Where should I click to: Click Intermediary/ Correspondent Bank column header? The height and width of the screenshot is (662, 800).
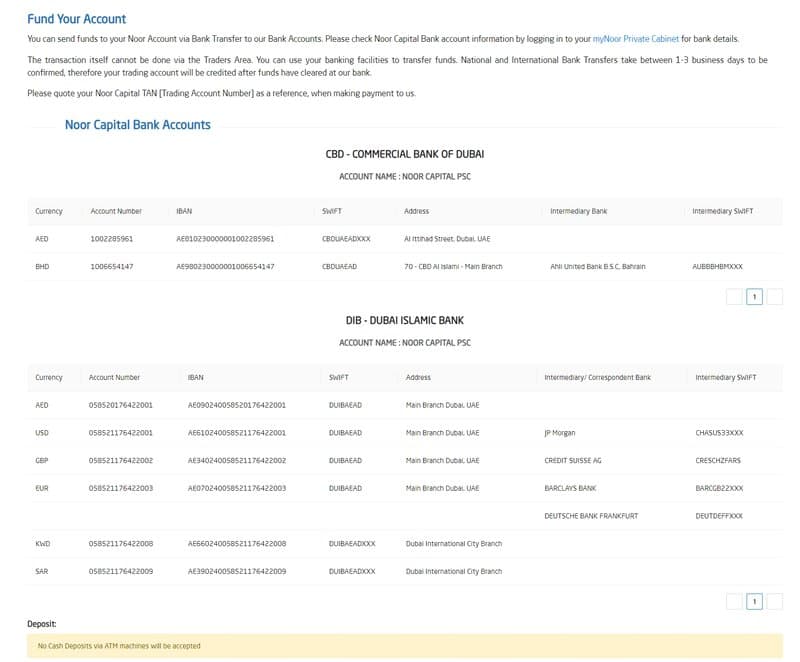597,377
